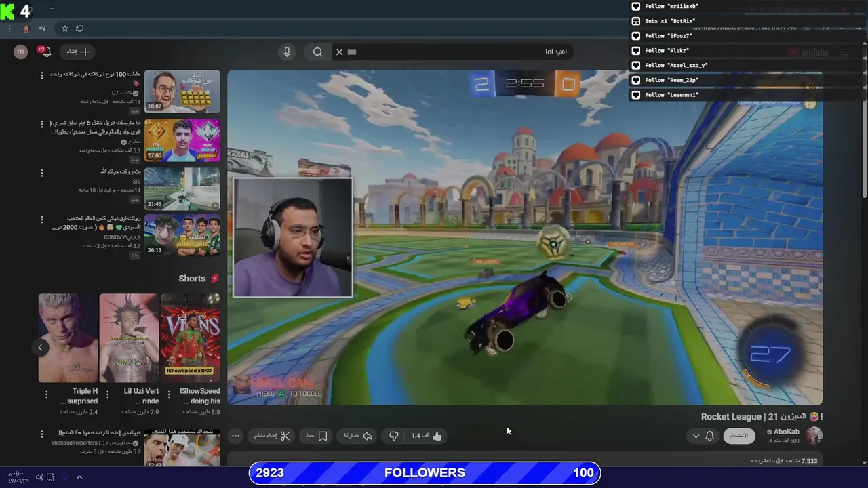The width and height of the screenshot is (868, 488).
Task: Toggle the channel notification bell
Action: pyautogui.click(x=710, y=436)
